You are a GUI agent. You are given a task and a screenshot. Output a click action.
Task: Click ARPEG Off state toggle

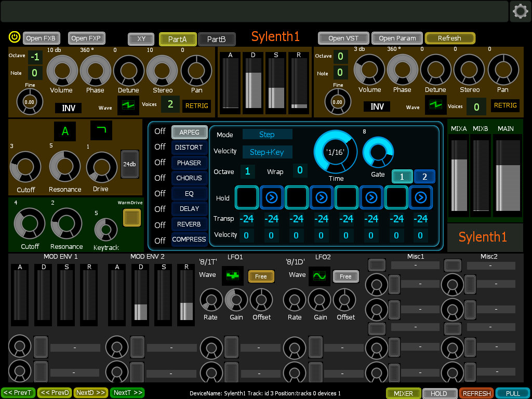tap(160, 131)
